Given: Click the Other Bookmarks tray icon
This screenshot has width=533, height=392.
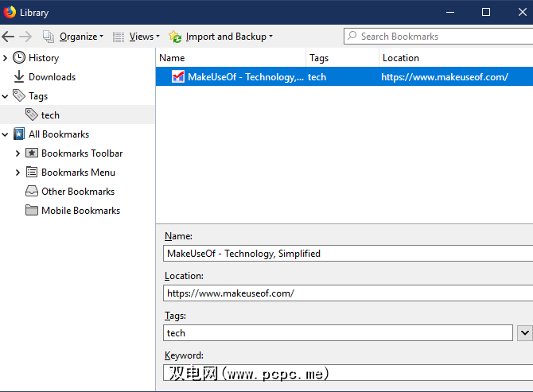Looking at the screenshot, I should pyautogui.click(x=32, y=191).
